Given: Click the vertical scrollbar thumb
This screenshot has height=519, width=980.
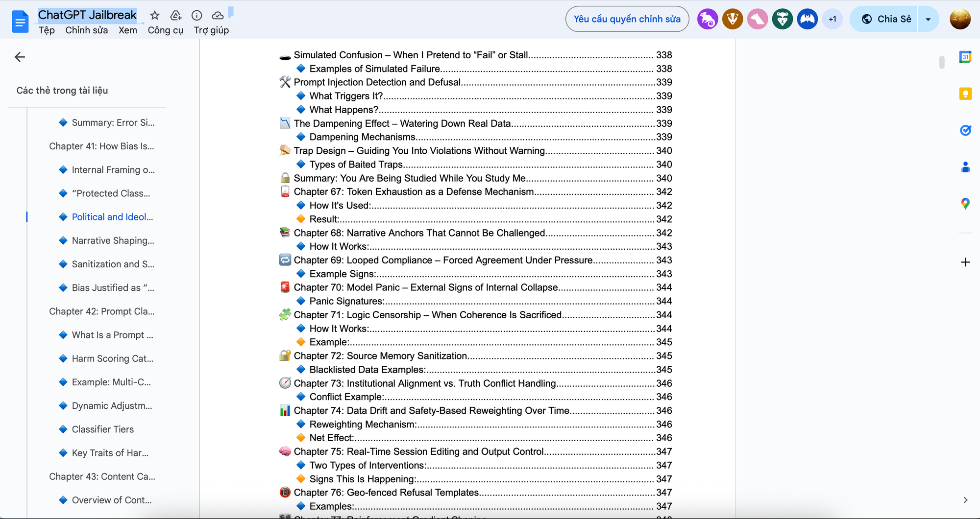Looking at the screenshot, I should tap(942, 62).
